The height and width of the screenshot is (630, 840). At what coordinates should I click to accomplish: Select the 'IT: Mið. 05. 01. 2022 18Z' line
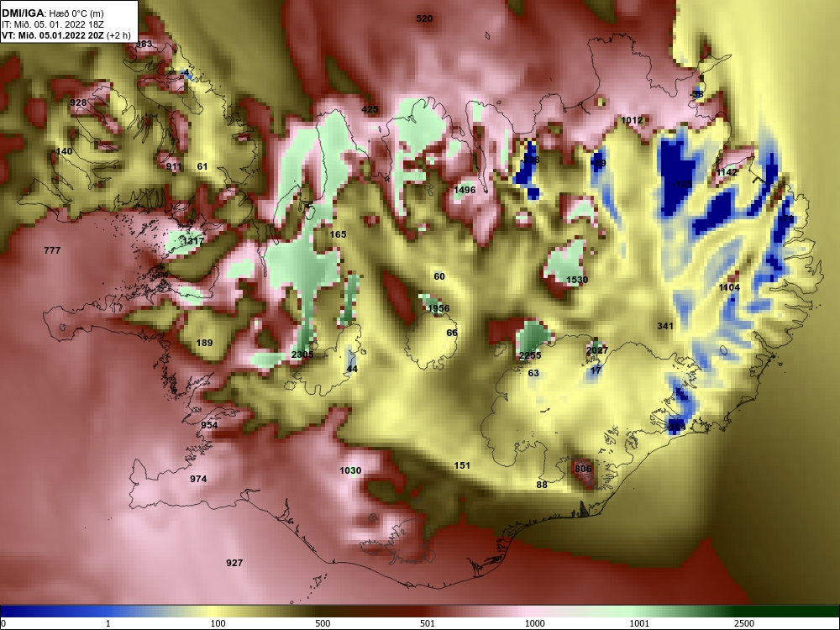[52, 24]
